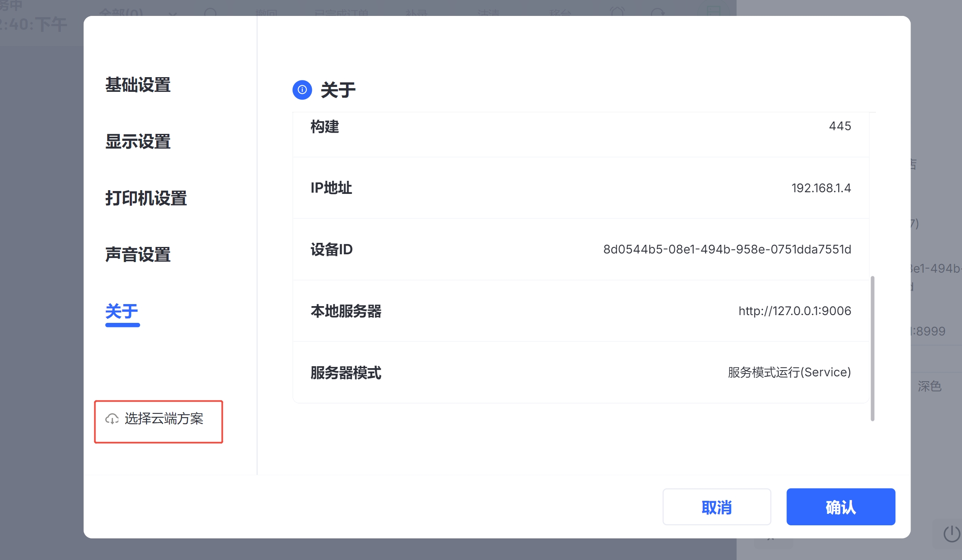Switch to the 显示设置 tab
The image size is (962, 560).
[138, 142]
